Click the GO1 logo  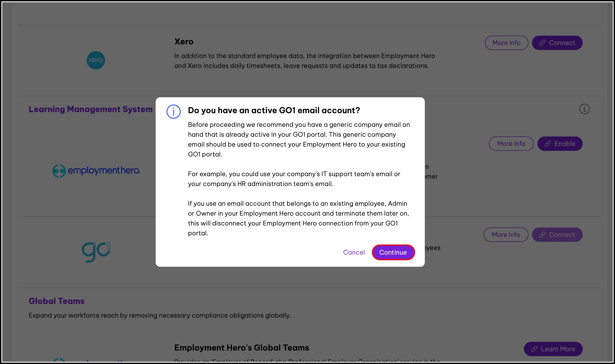96,252
